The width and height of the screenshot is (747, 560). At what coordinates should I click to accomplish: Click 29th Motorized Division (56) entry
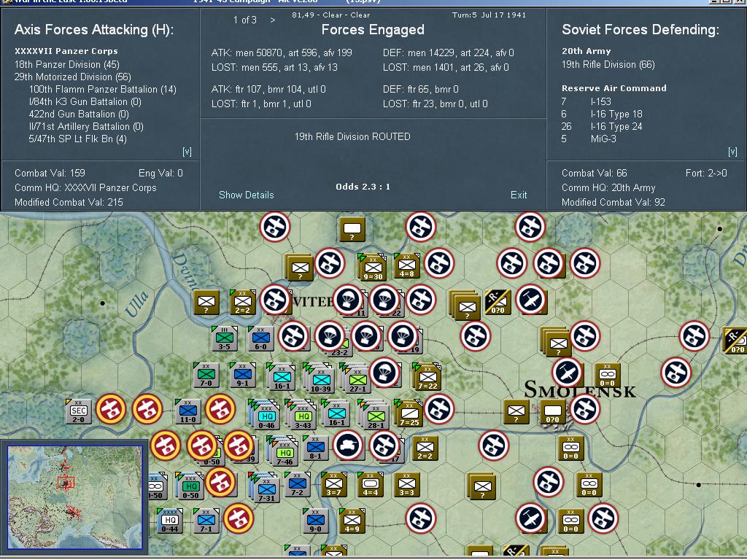pyautogui.click(x=72, y=77)
